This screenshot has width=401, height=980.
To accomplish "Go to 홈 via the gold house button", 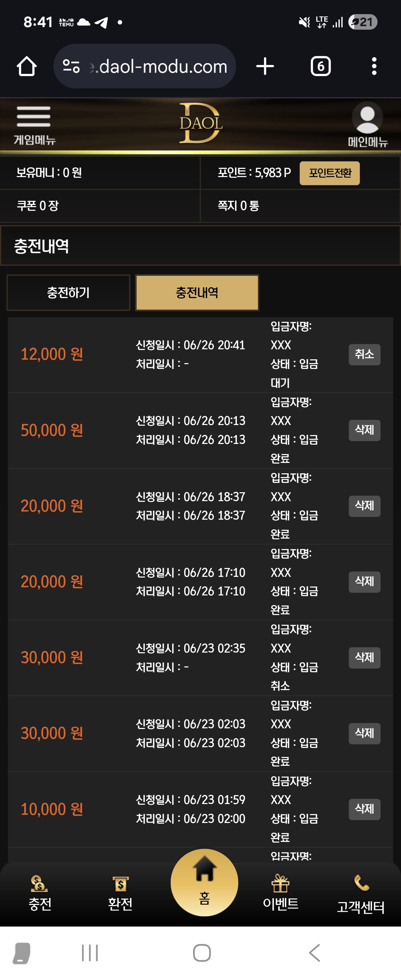I will [x=204, y=883].
